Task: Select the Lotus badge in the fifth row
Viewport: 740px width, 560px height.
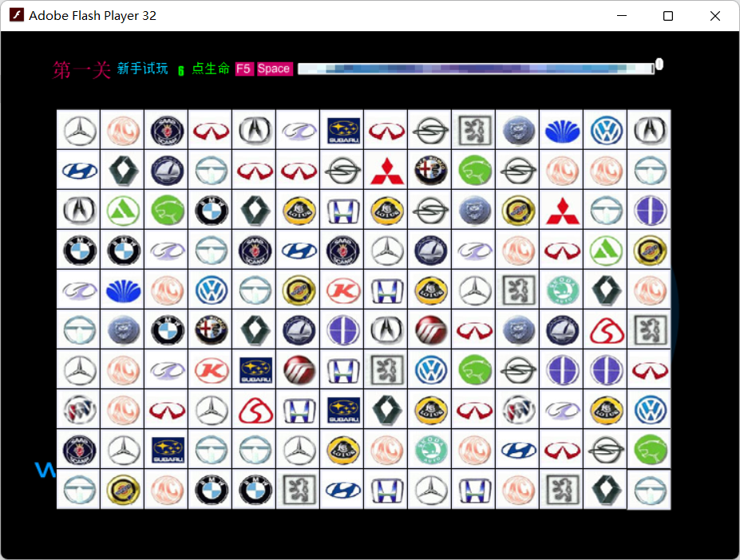Action: pos(430,290)
